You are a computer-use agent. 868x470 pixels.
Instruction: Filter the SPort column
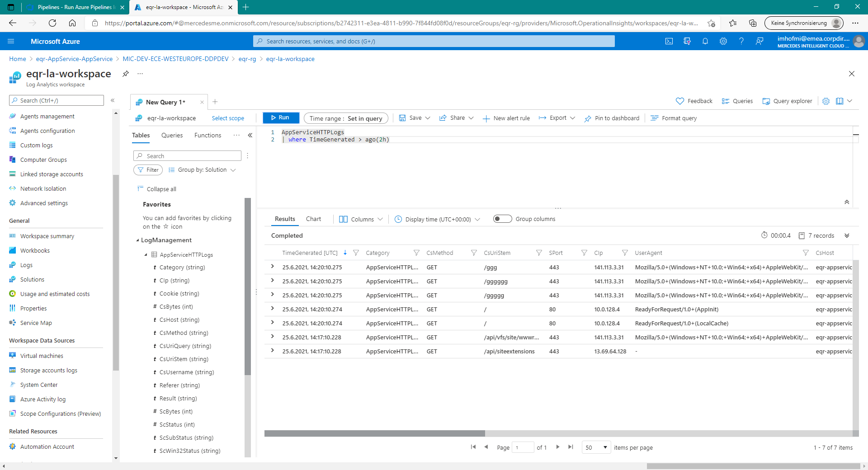pyautogui.click(x=584, y=253)
